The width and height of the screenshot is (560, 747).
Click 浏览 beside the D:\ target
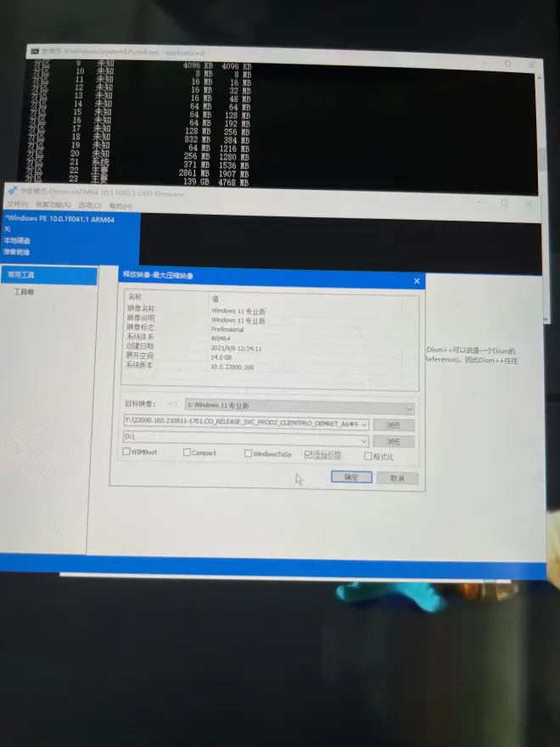(x=394, y=441)
